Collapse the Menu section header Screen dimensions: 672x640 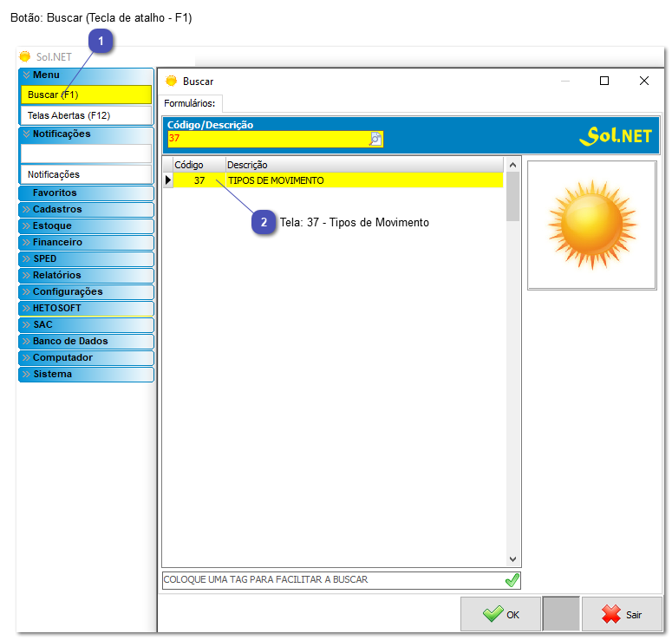[x=86, y=75]
